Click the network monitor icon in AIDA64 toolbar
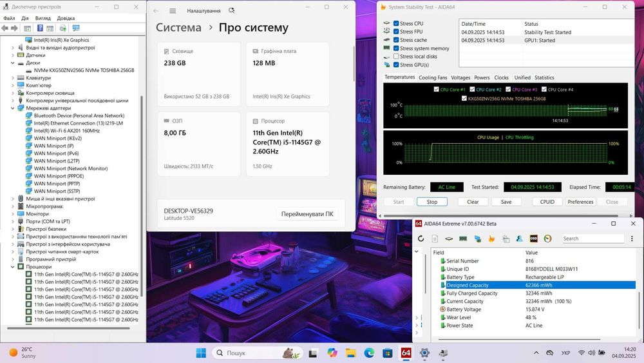The image size is (644, 363). click(477, 239)
